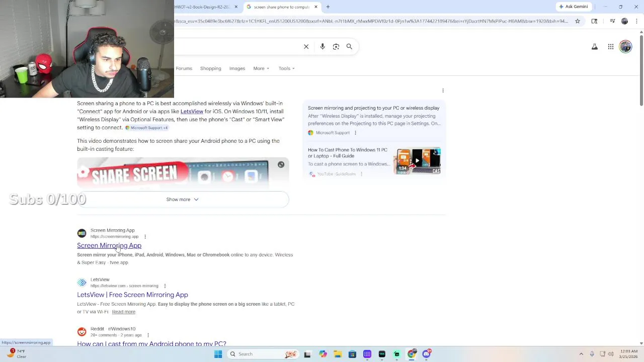Open the Forums search filter
Screen dimensions: 644x362
click(x=184, y=68)
